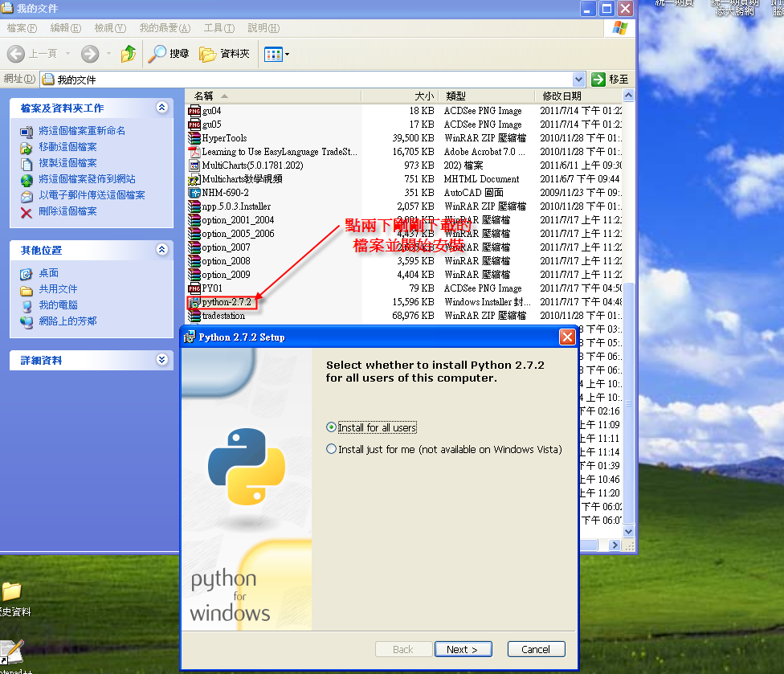Click the rename file (將這個檔案重新命名) task icon

coord(27,132)
